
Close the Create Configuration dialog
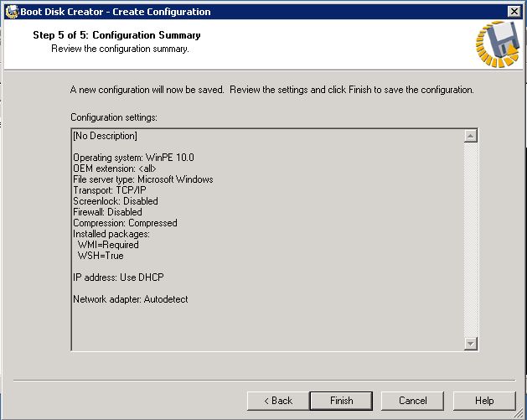click(x=514, y=12)
